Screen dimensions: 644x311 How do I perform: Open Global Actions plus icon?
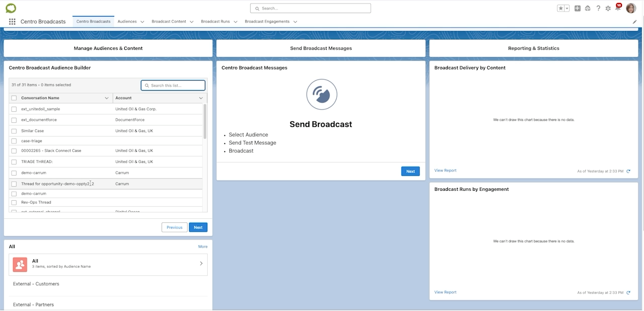(578, 8)
